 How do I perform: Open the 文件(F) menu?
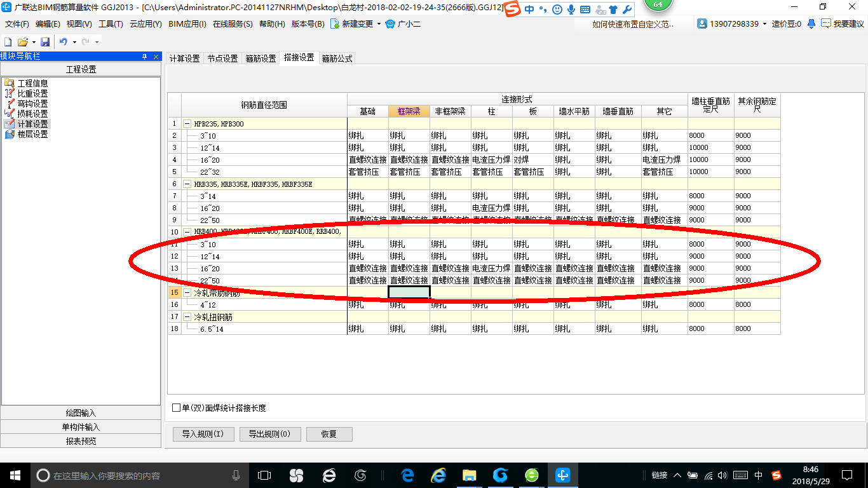click(17, 24)
